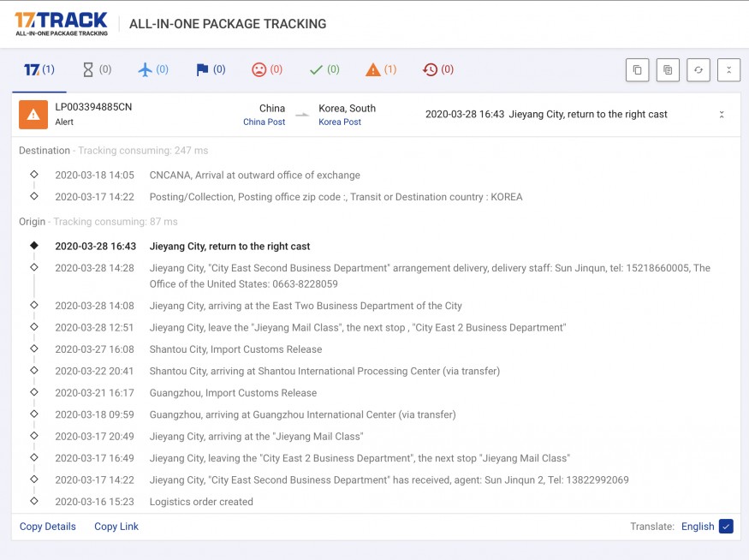Click the date '2020-03-22 20:41'

click(x=94, y=372)
